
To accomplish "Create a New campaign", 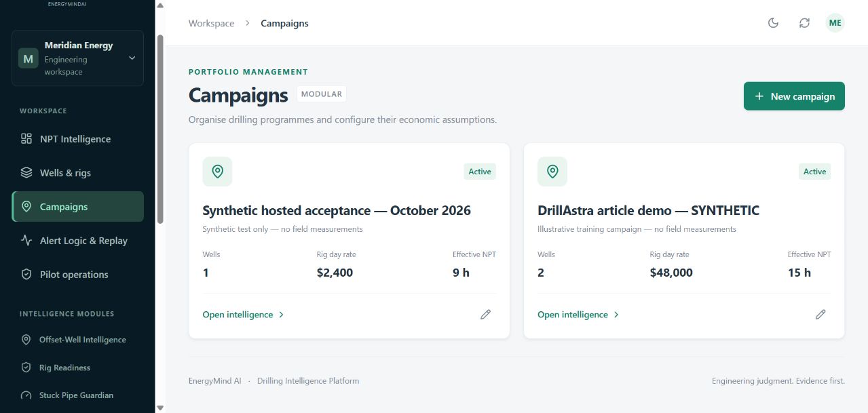I will pos(794,96).
